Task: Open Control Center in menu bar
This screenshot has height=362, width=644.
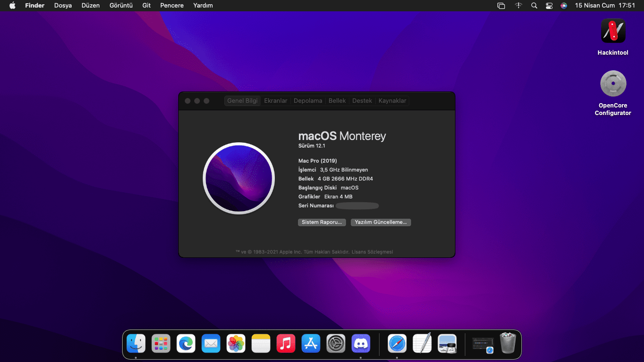Action: (x=549, y=6)
